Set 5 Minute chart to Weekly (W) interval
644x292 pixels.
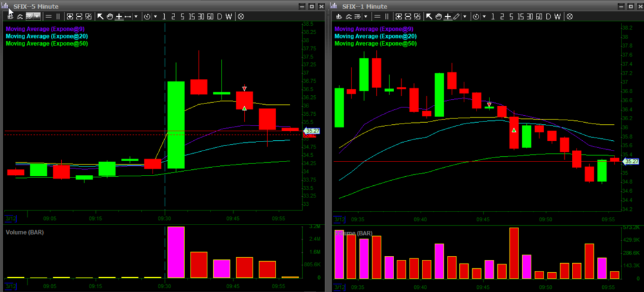[x=229, y=15]
